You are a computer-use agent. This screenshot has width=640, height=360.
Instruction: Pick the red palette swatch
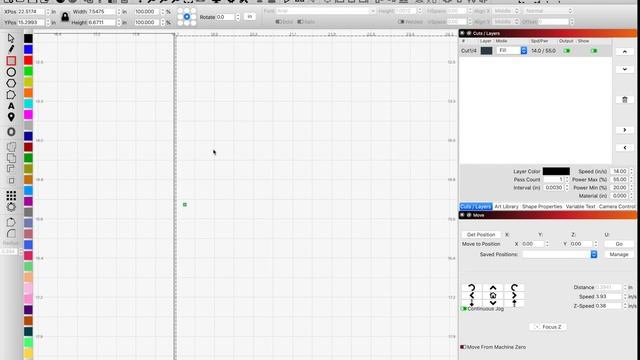click(x=28, y=60)
